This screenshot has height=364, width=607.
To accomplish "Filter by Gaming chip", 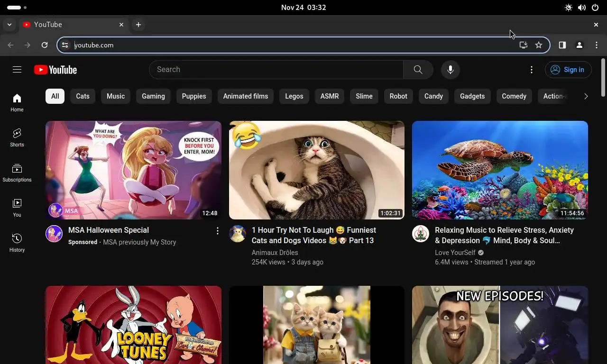I will (153, 96).
